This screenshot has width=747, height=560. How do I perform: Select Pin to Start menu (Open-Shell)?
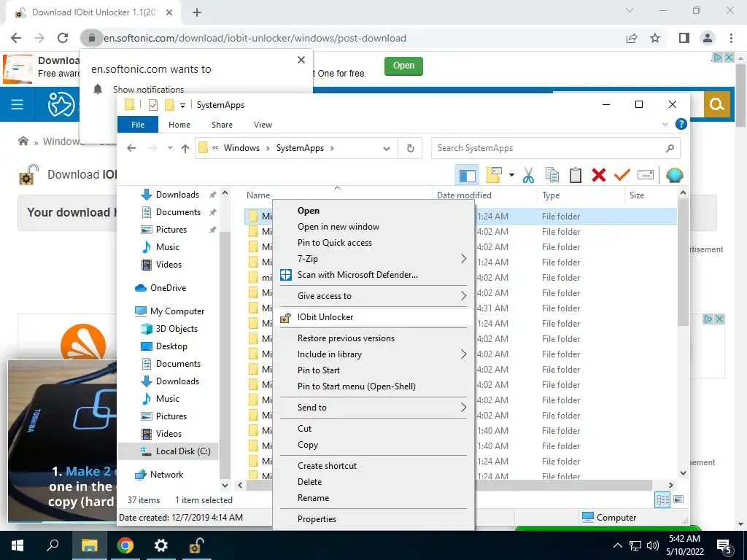click(374, 386)
